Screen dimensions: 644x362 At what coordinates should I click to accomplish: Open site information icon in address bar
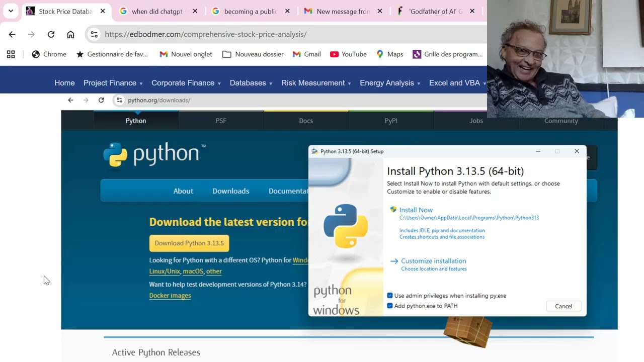point(94,34)
